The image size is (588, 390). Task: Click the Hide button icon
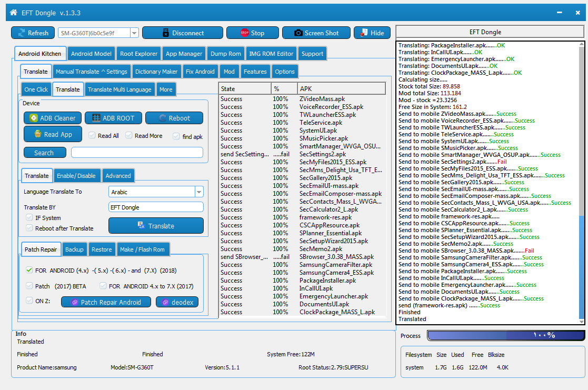(x=364, y=33)
